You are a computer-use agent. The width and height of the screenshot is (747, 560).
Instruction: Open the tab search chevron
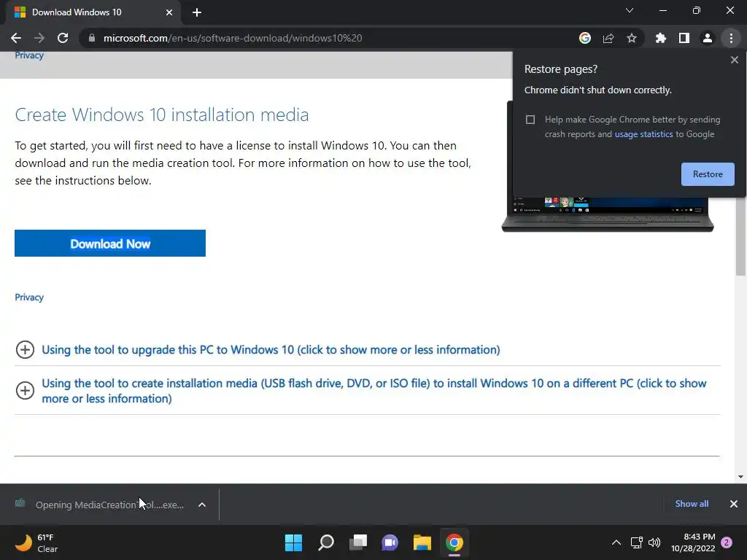point(630,10)
